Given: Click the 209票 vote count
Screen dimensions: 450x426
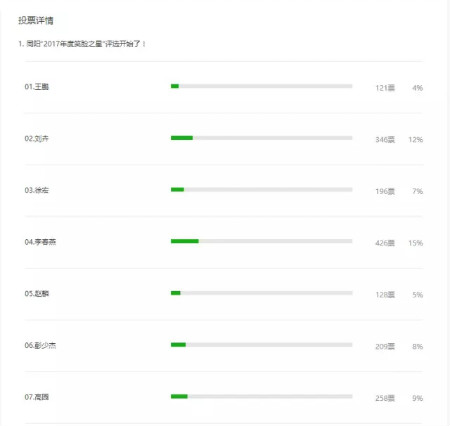Looking at the screenshot, I should coord(385,346).
